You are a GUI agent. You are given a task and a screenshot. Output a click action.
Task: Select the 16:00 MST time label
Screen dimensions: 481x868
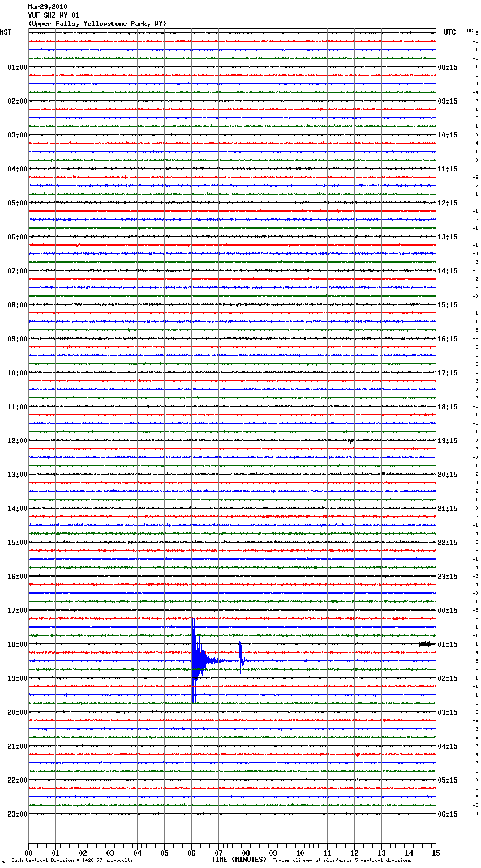pos(18,577)
